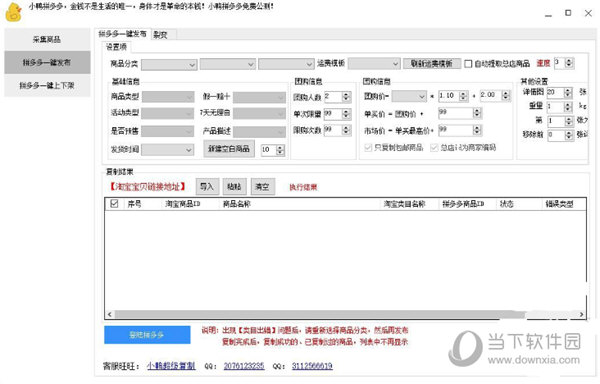600x384 pixels.
Task: Open the 商品类型 dropdown
Action: click(x=168, y=97)
